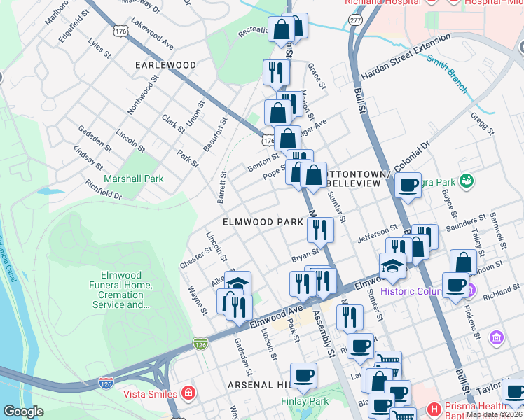
Task: Select the front shopping bag marker beside Recreation label
Action: tap(282, 29)
